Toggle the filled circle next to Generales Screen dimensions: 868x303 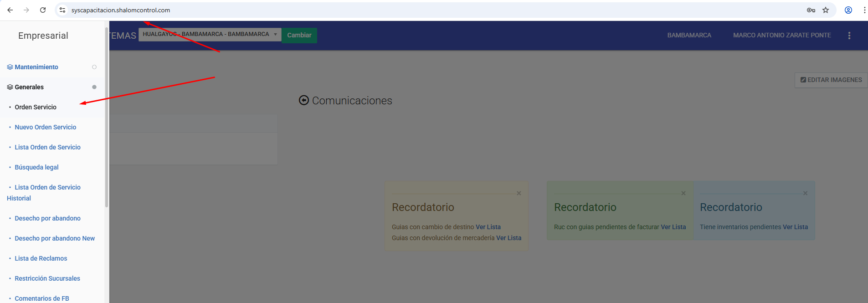[94, 87]
